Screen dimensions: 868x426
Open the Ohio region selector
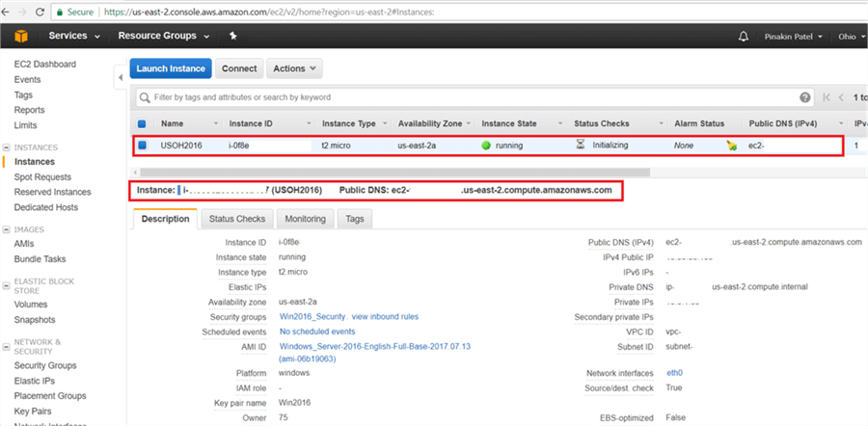pos(851,37)
